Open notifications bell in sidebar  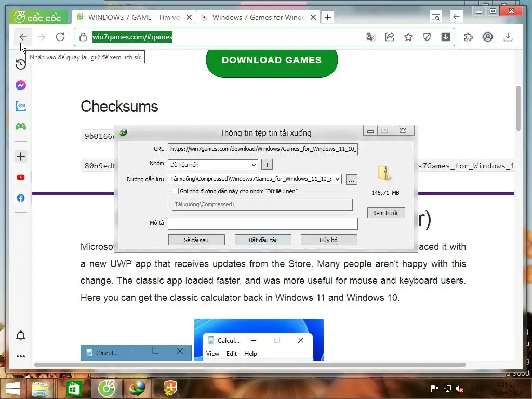[x=21, y=336]
